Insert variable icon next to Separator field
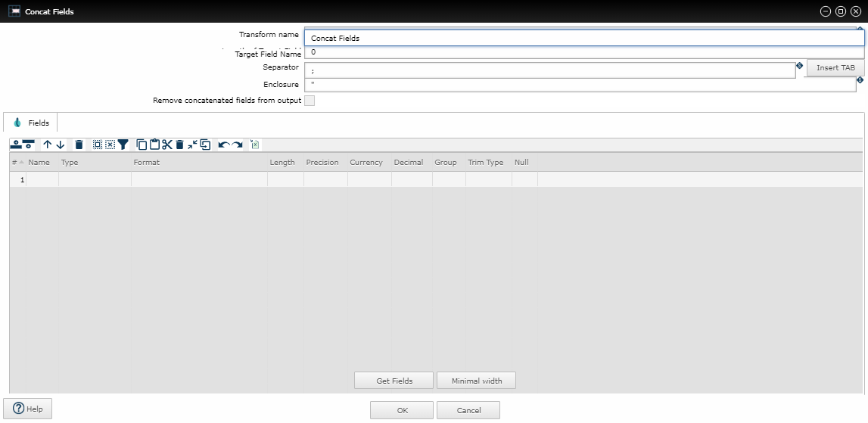This screenshot has height=423, width=868. click(799, 65)
